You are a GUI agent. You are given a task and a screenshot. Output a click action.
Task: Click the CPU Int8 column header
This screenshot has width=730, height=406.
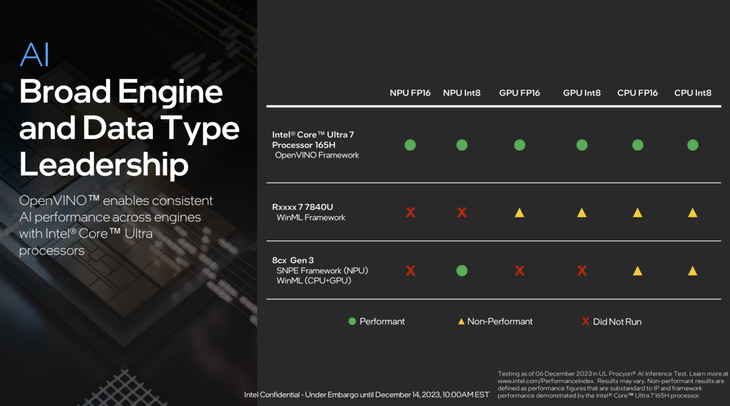point(693,93)
